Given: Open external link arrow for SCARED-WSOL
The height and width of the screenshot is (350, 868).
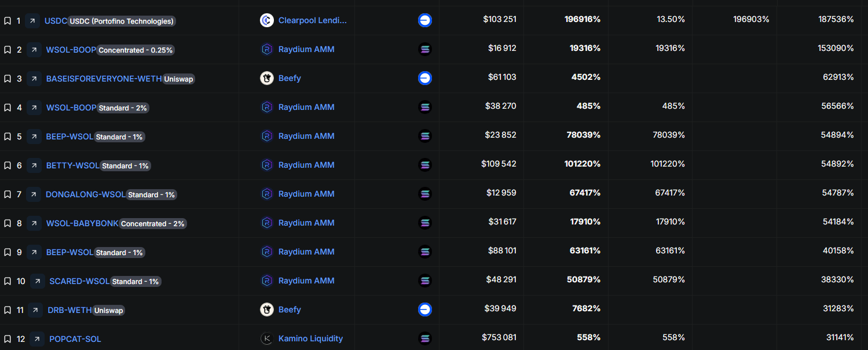Looking at the screenshot, I should [38, 281].
